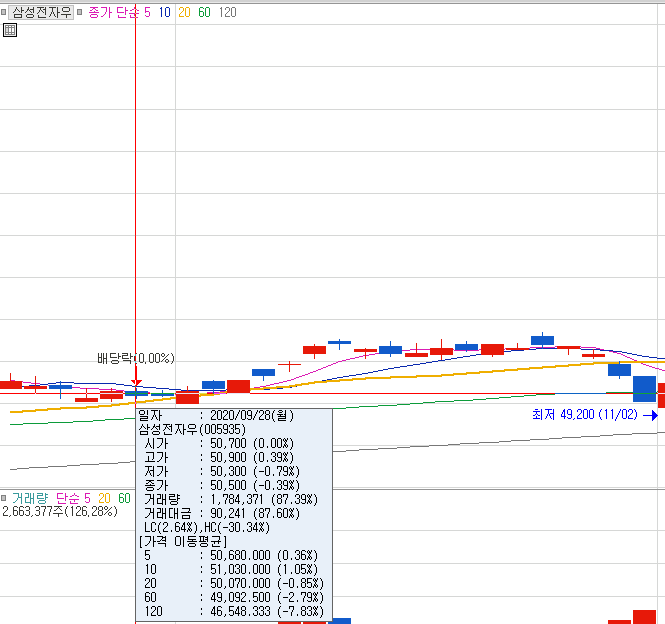Select the 120-day moving average legend number
This screenshot has width=665, height=624.
(x=227, y=12)
